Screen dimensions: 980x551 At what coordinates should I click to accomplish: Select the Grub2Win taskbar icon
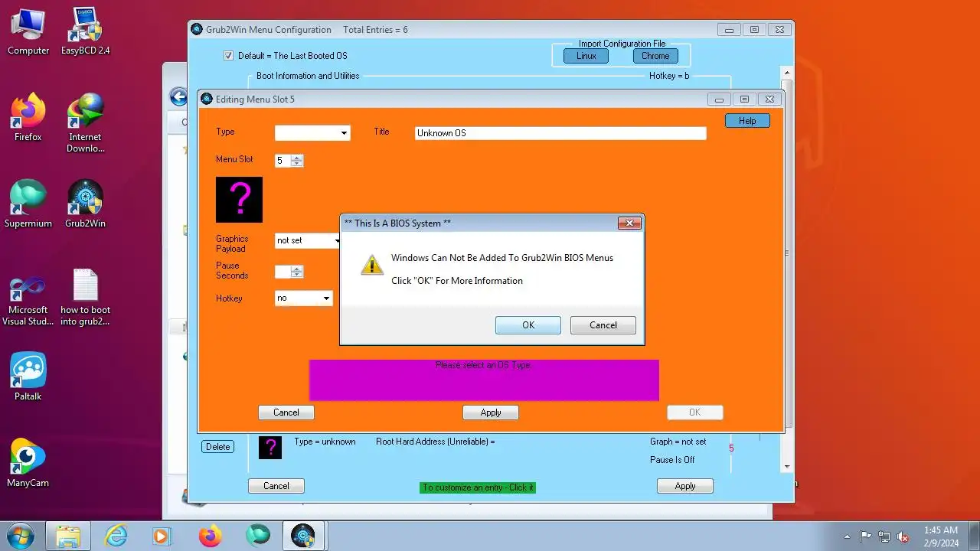[x=303, y=536]
